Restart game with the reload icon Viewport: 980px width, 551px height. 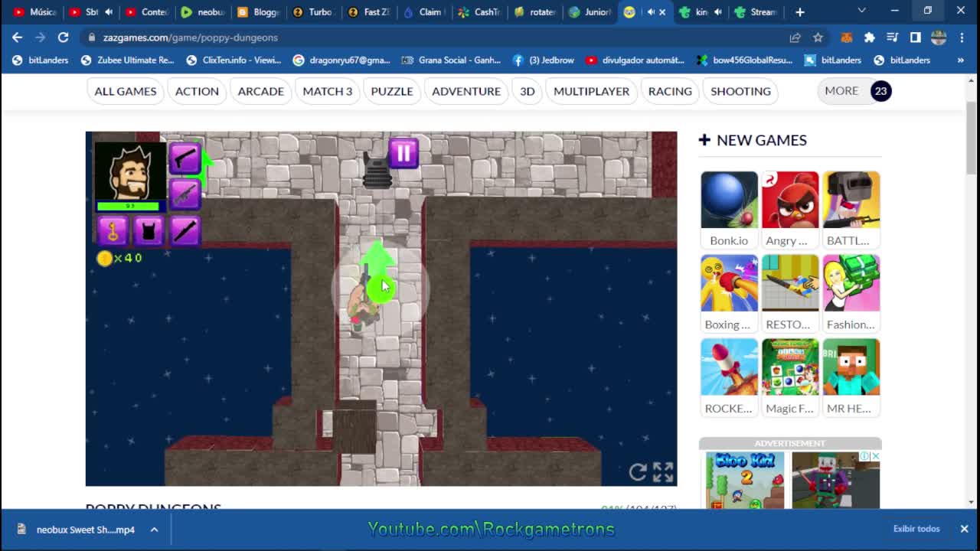coord(638,472)
